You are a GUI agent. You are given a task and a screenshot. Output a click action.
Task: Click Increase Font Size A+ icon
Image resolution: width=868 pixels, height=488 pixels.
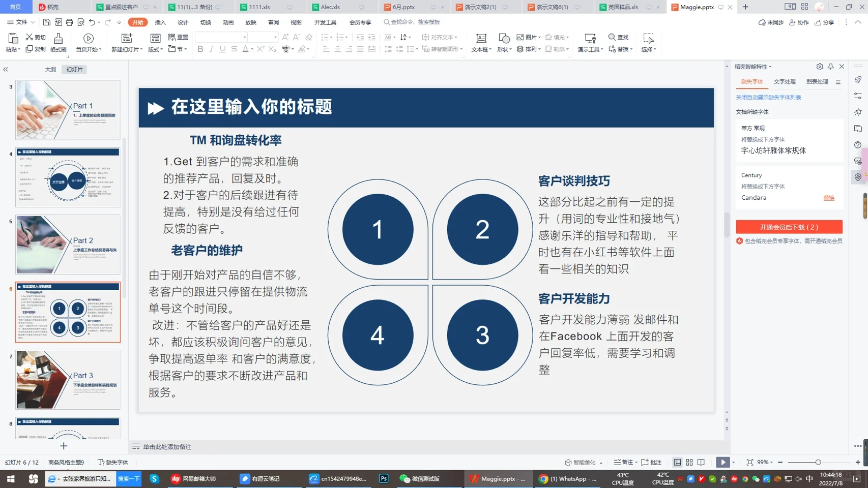point(285,37)
